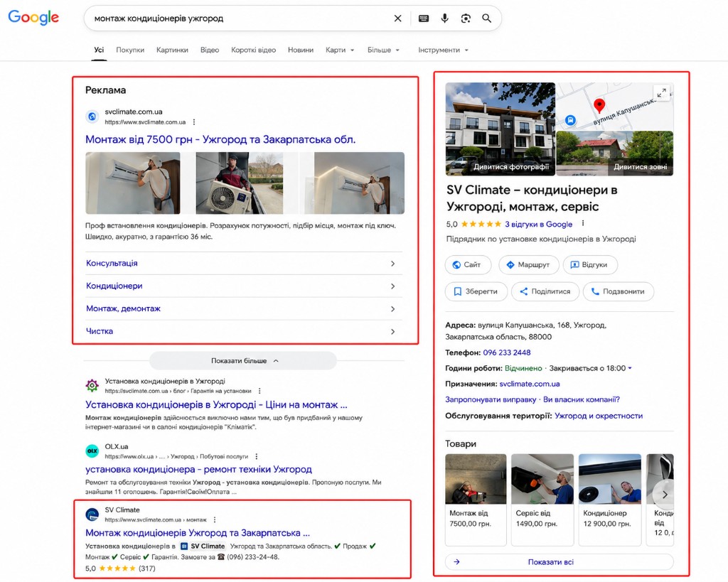The height and width of the screenshot is (582, 728).
Task: Collapse results with Показати більше
Action: pos(243,360)
